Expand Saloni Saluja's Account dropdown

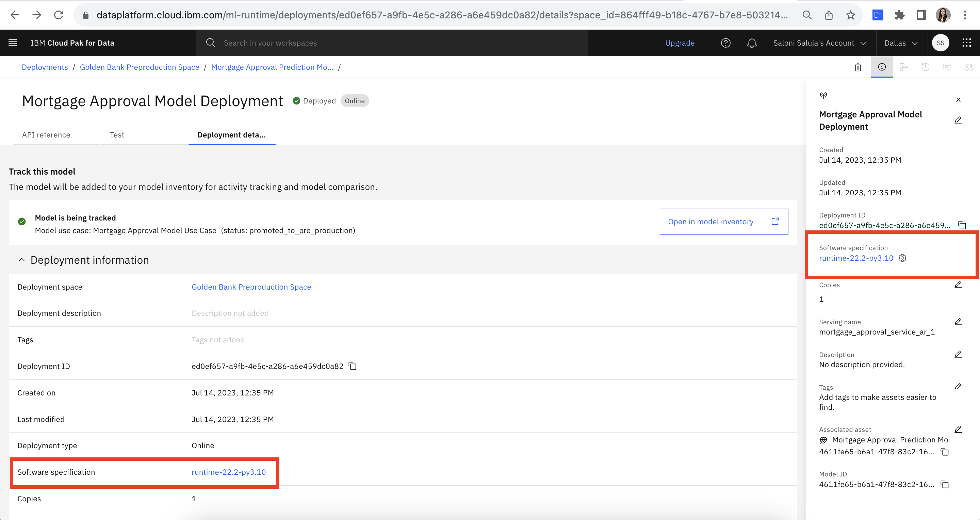tap(820, 43)
